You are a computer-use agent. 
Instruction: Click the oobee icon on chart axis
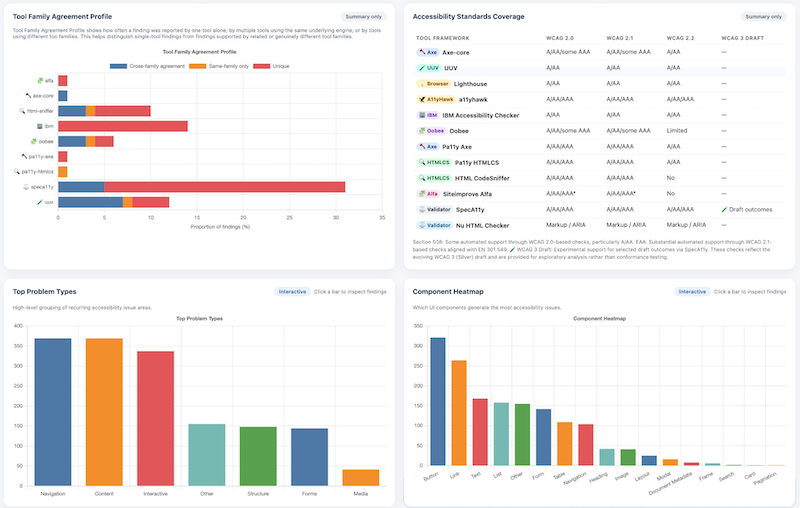click(34, 141)
